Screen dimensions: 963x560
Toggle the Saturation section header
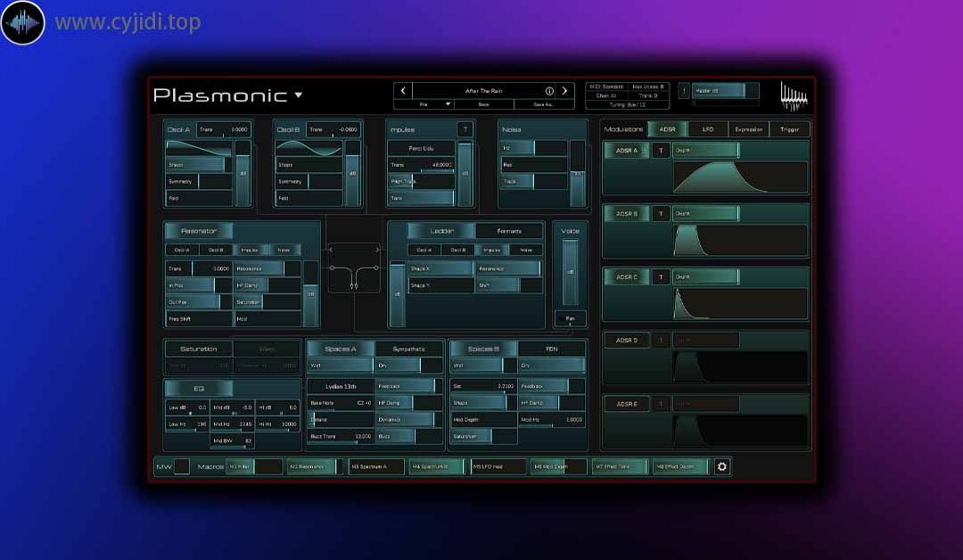(199, 349)
